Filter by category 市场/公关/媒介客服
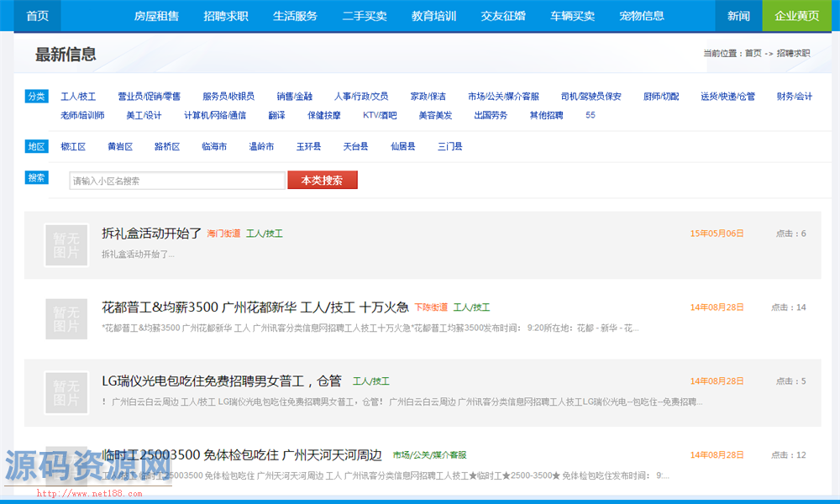Image resolution: width=840 pixels, height=504 pixels. click(x=503, y=97)
